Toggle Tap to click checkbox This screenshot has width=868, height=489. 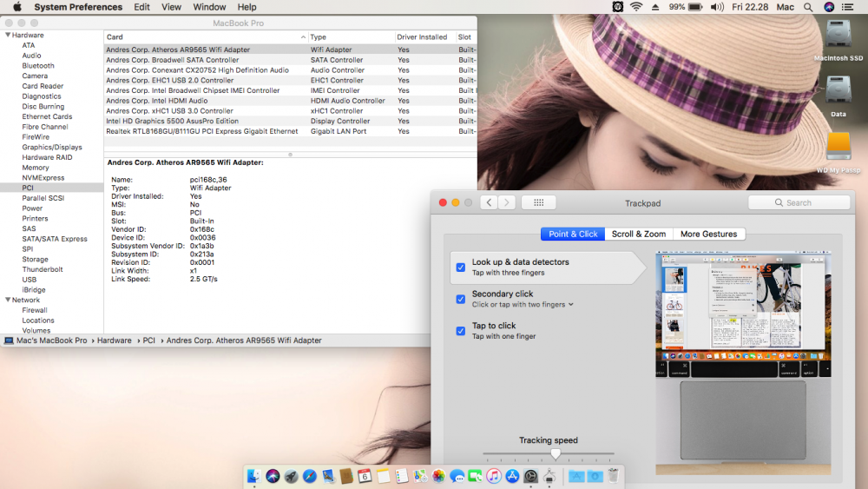461,331
